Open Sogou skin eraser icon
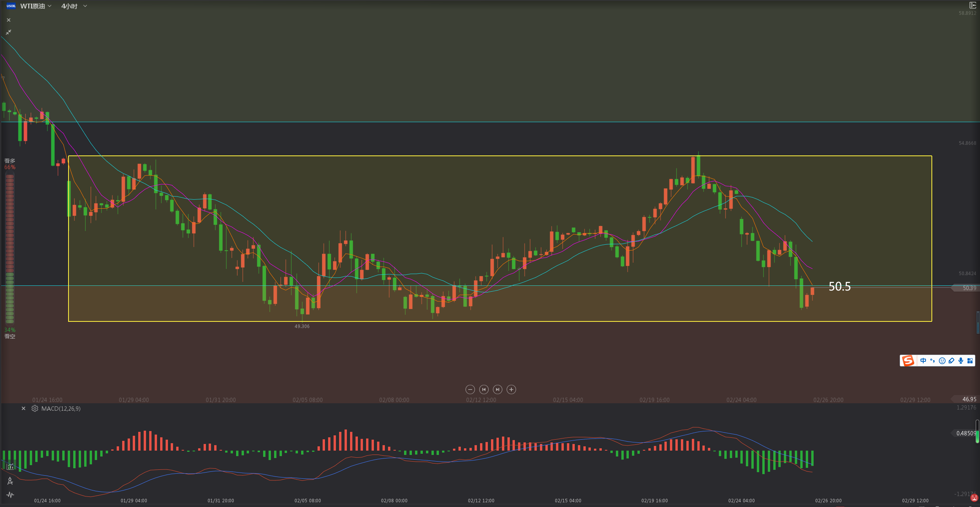Screen dimensions: 980x507 click(951, 361)
